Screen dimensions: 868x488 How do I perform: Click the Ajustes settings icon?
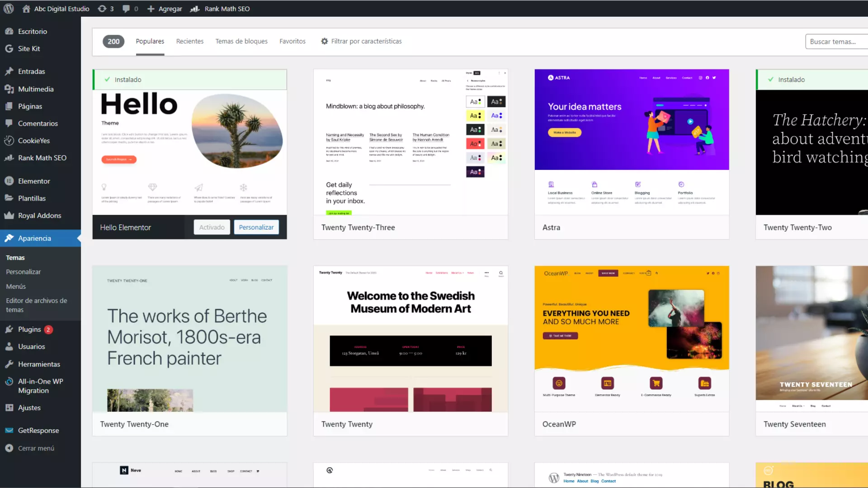pyautogui.click(x=9, y=408)
